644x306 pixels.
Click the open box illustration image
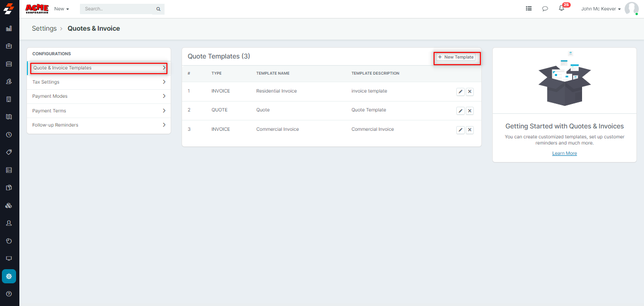565,78
